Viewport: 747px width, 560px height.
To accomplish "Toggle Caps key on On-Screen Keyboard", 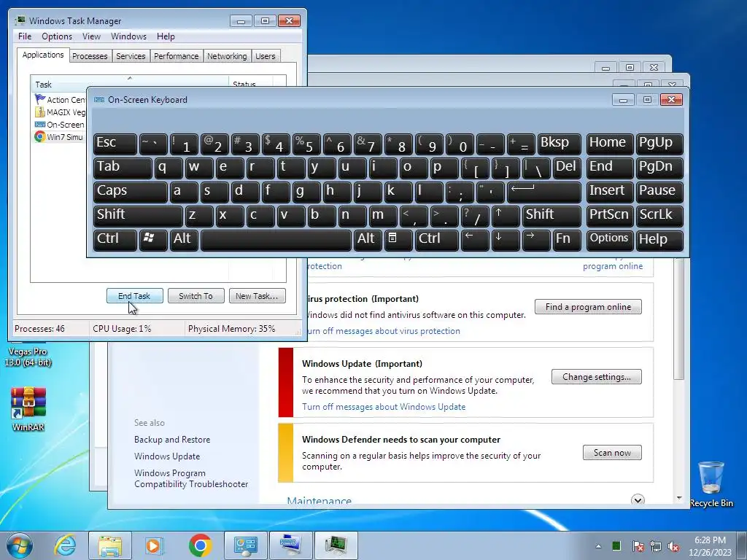I will [131, 192].
